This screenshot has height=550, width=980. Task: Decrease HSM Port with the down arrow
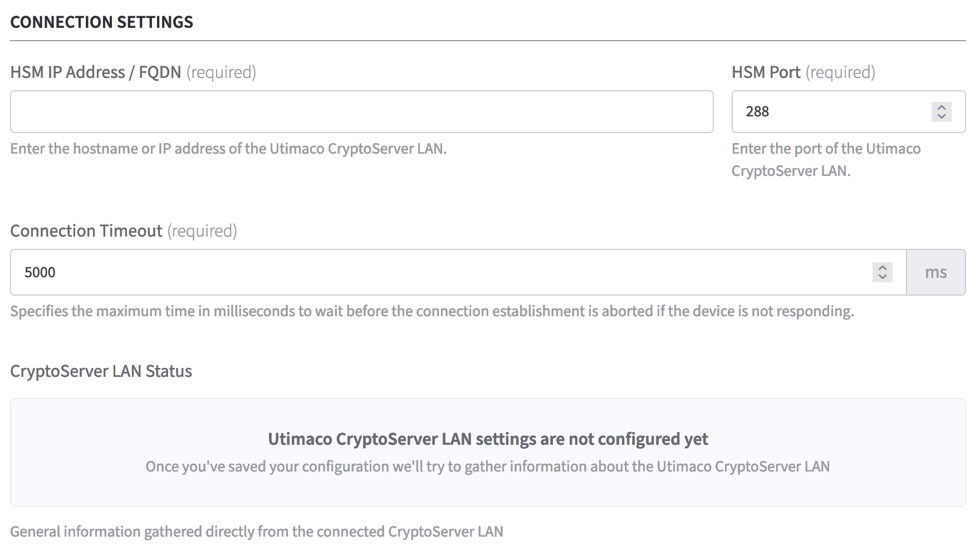pyautogui.click(x=941, y=116)
